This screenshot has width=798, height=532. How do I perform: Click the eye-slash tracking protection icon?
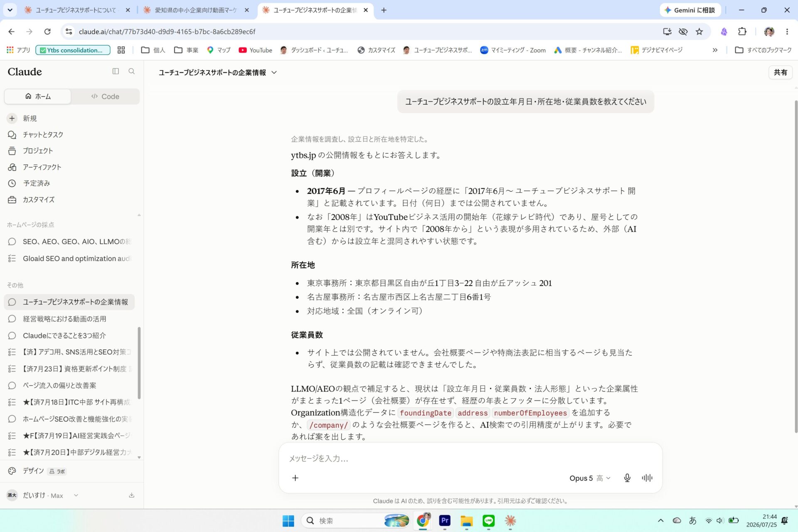point(683,32)
